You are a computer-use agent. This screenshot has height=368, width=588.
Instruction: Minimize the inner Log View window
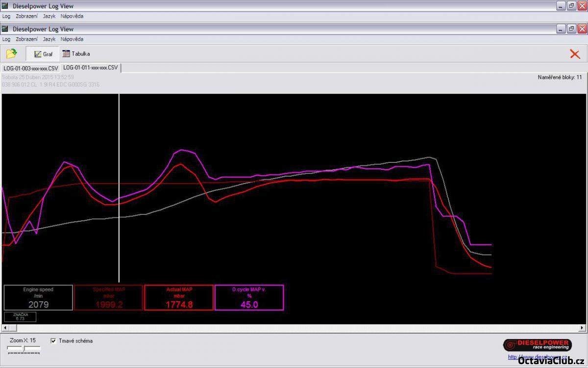point(562,29)
